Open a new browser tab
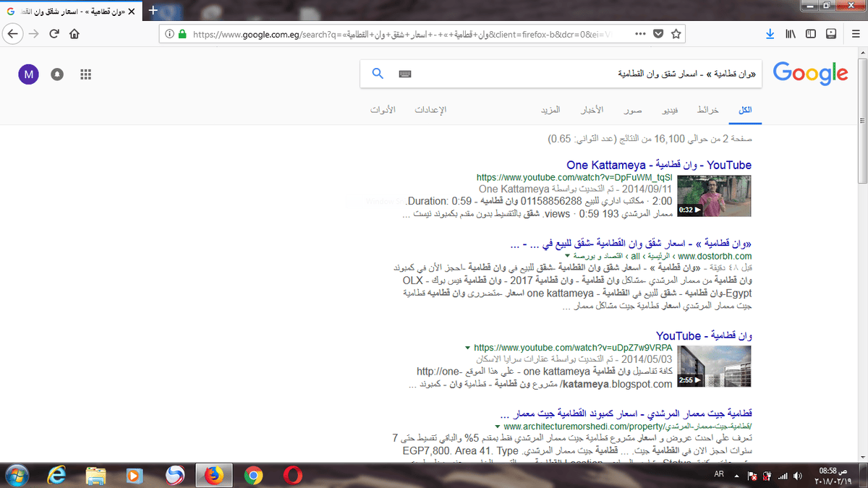 tap(153, 11)
